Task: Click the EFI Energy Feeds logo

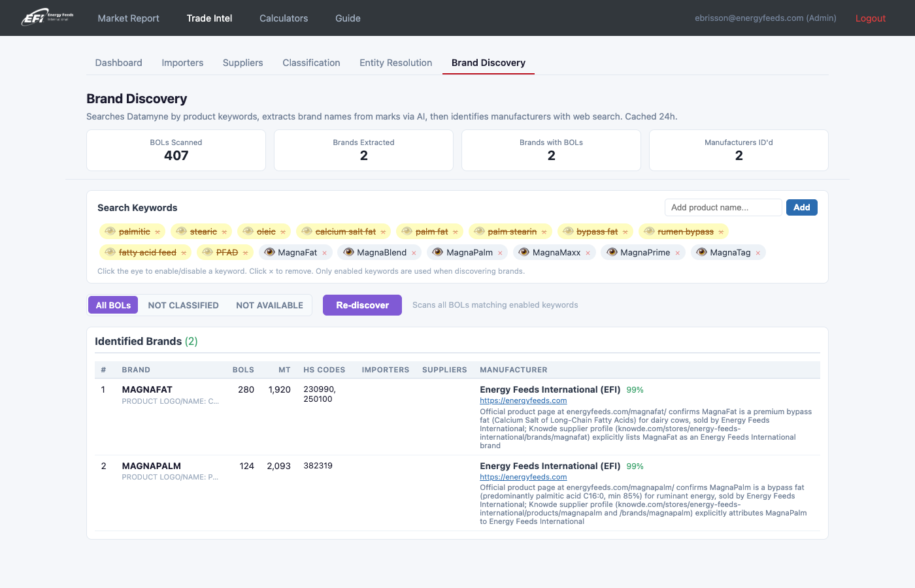Action: tap(47, 18)
